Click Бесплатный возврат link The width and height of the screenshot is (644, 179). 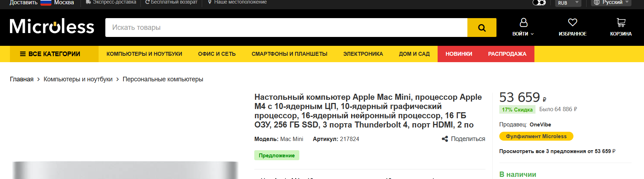(x=174, y=2)
